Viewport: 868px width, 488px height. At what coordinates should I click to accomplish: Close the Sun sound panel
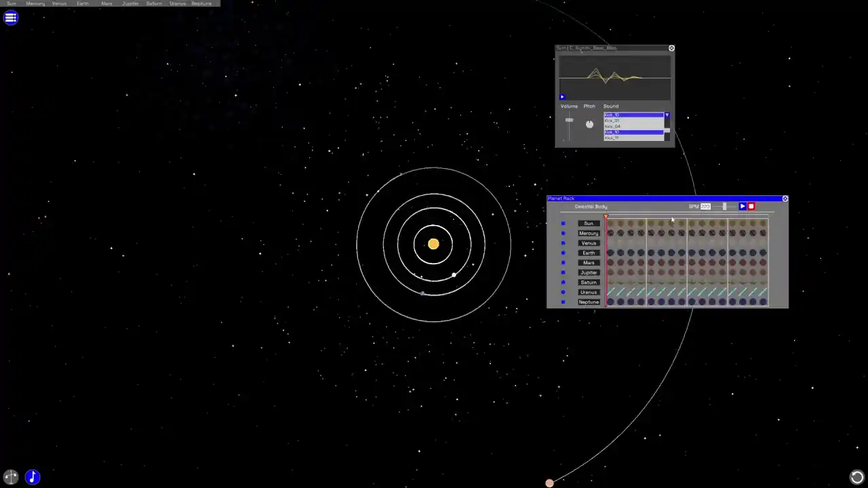tap(671, 48)
